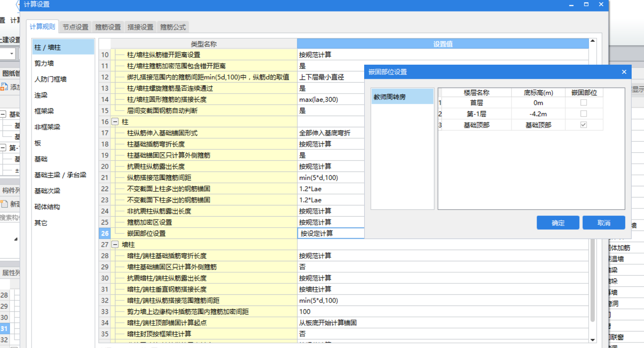Screen dimensions: 644x348
Task: Open the 节点设置 tab
Action: (x=75, y=27)
